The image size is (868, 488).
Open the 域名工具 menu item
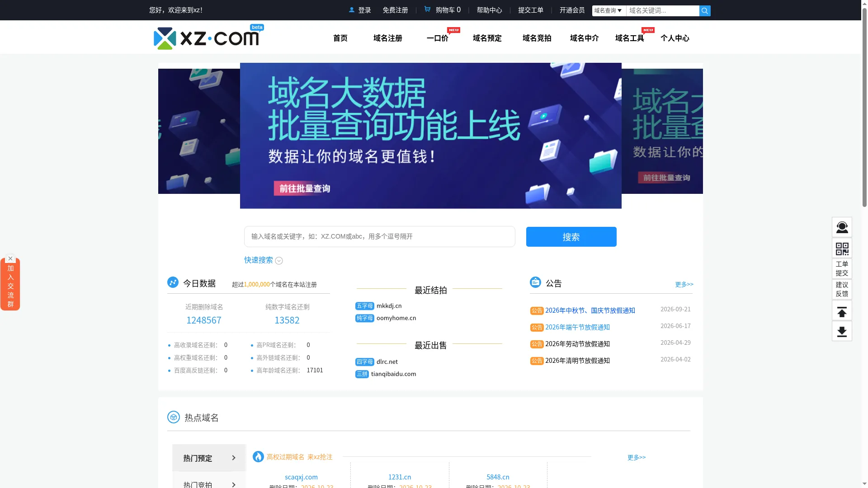click(629, 38)
